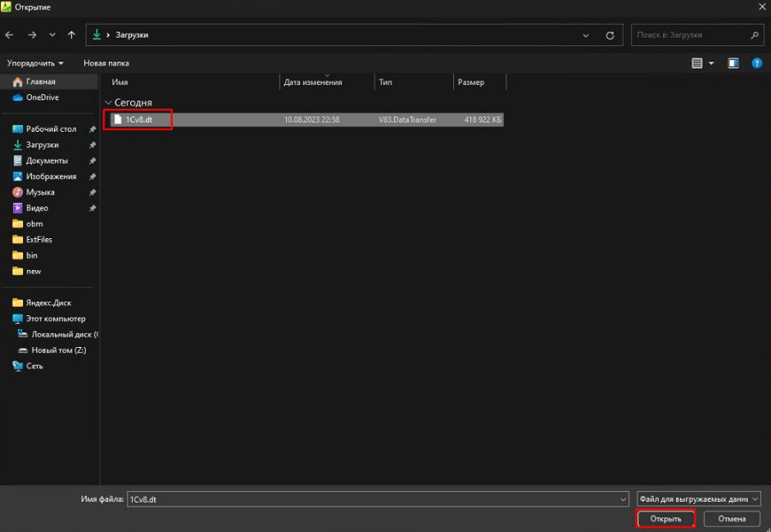
Task: Sort files by the Имя column
Action: point(119,82)
